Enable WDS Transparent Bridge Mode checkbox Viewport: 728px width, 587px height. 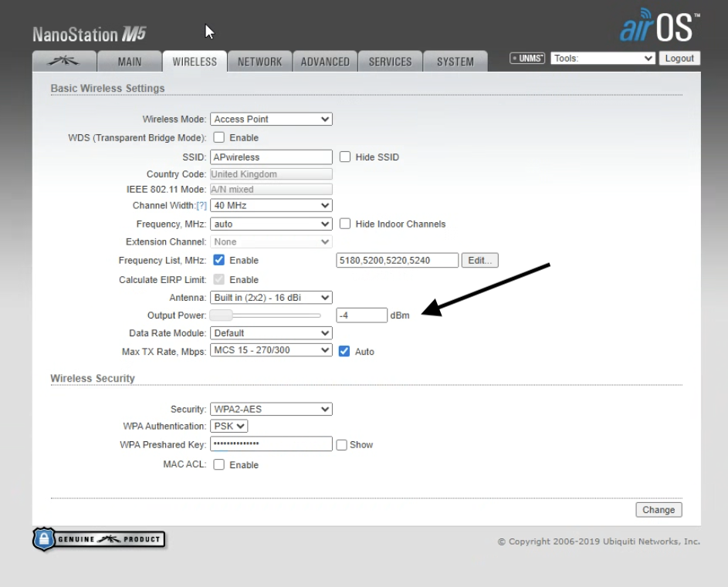pyautogui.click(x=218, y=137)
